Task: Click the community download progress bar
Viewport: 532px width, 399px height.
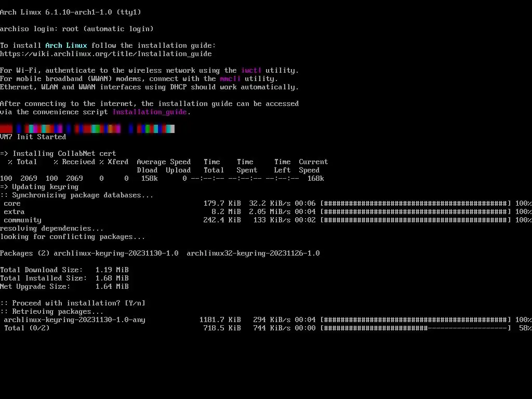Action: pos(416,220)
